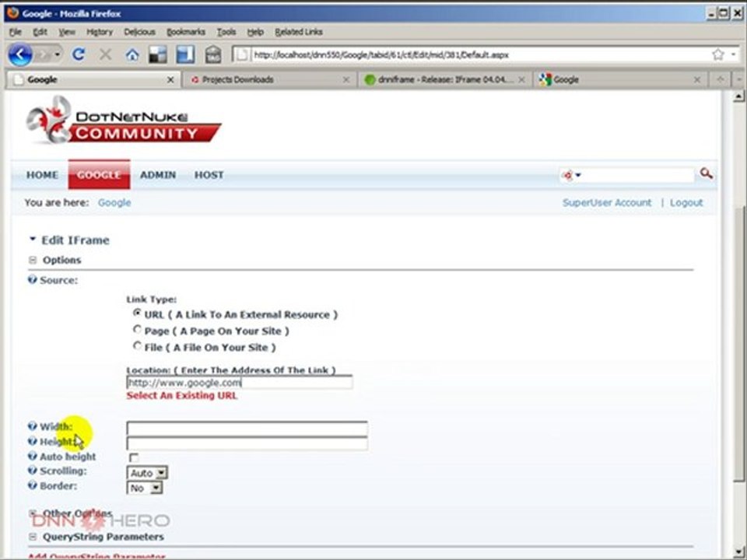Click the Location URL input field
This screenshot has width=747, height=560.
tap(240, 383)
